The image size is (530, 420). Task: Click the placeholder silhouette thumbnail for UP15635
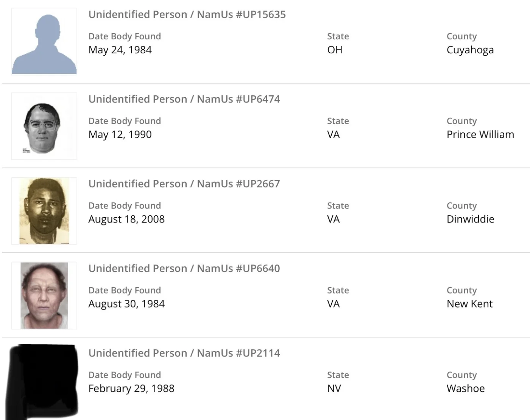point(44,42)
